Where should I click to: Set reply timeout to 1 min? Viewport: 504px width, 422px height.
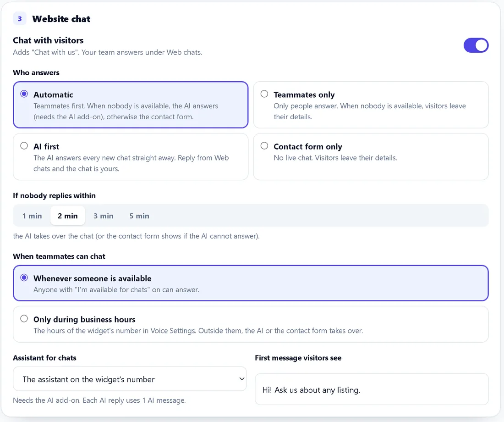[32, 216]
